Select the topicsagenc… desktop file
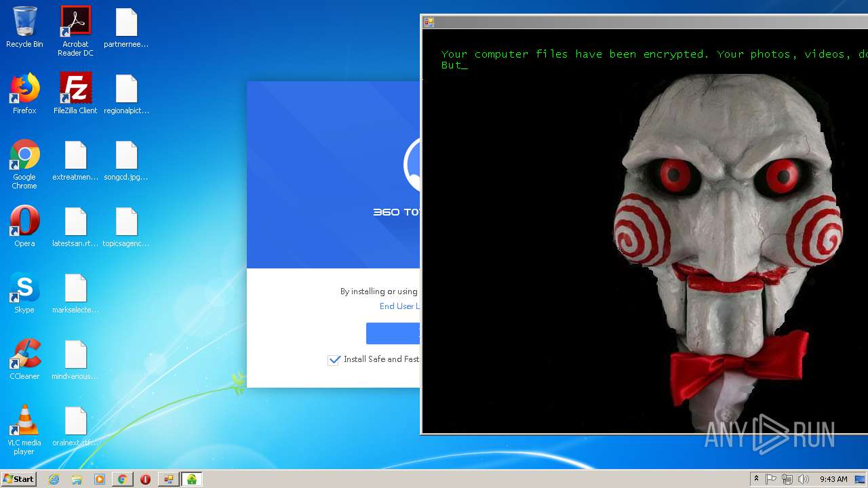The image size is (868, 488). click(126, 226)
